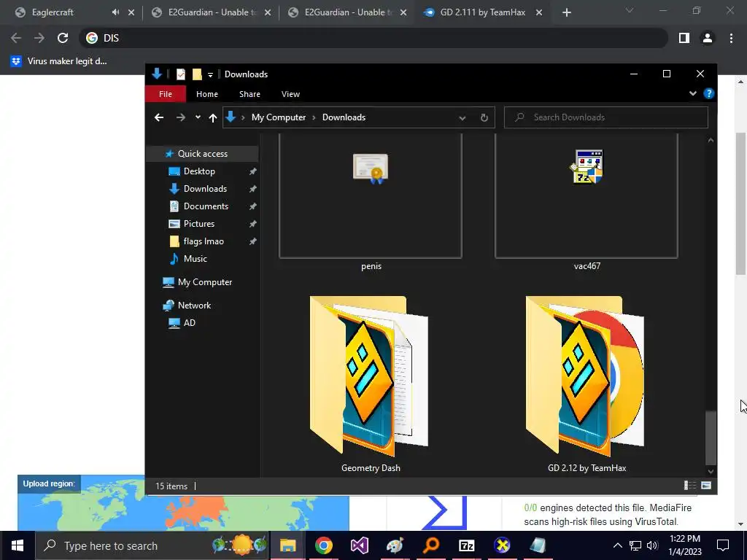The height and width of the screenshot is (560, 747).
Task: Open Chrome profile icon
Action: [x=708, y=38]
